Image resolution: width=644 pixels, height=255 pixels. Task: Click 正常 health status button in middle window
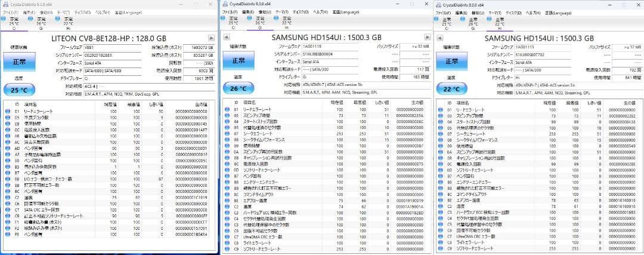click(x=239, y=60)
